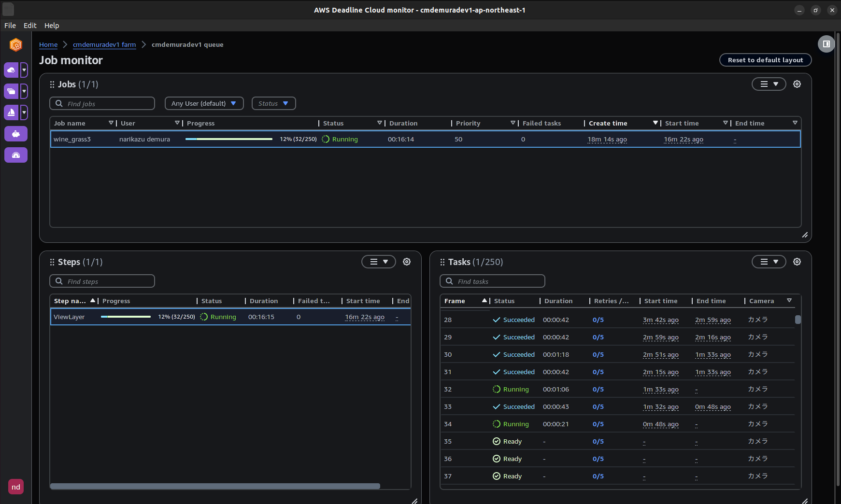Open the Help menu
Screen dimensions: 841x504
click(52, 26)
